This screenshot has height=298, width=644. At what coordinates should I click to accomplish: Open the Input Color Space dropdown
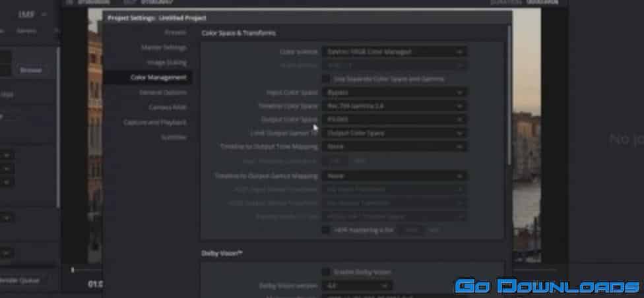click(x=394, y=92)
